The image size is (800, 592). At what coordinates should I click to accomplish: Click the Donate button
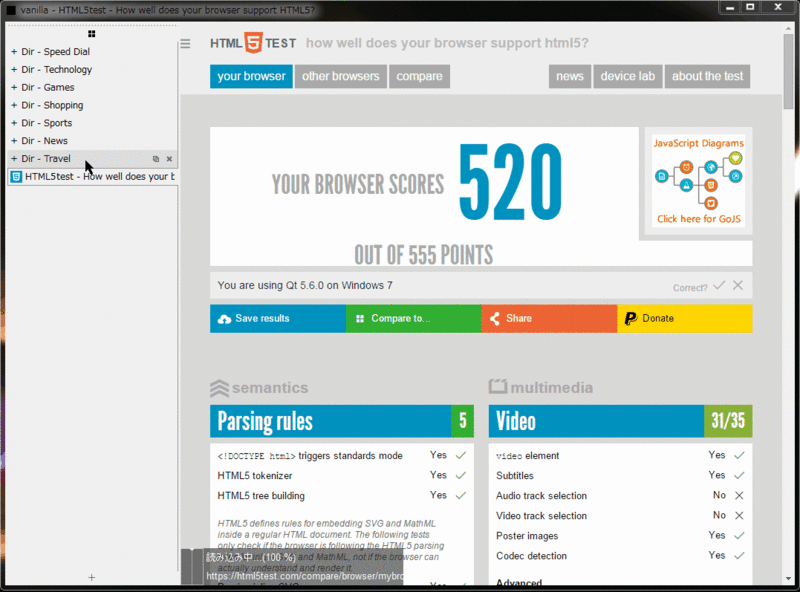point(685,318)
